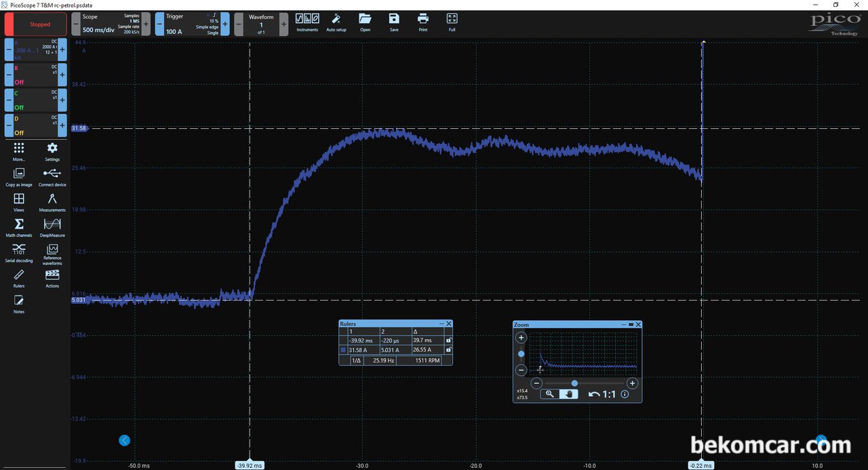The width and height of the screenshot is (868, 470).
Task: Open the Notes tool
Action: 19,303
